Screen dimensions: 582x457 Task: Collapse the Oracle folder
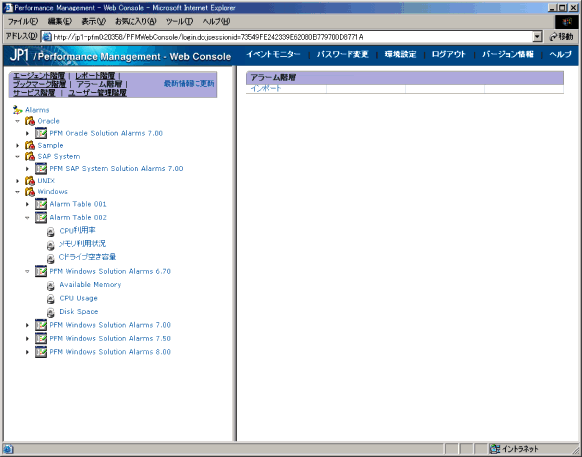point(17,121)
